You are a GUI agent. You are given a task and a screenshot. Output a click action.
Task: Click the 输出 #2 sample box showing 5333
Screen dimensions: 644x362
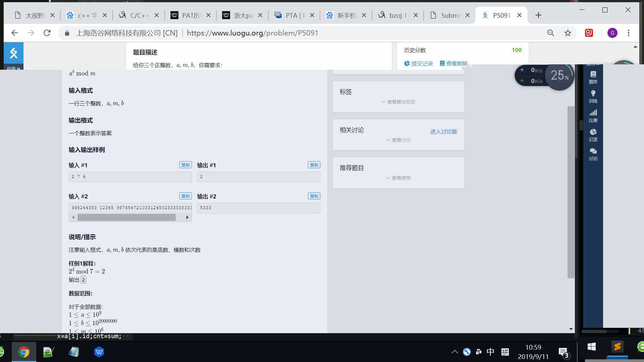click(259, 208)
